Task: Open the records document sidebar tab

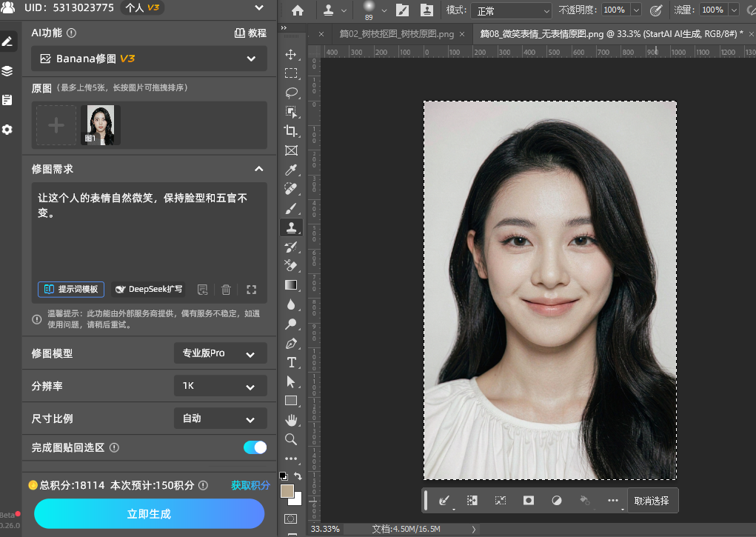Action: 7,100
